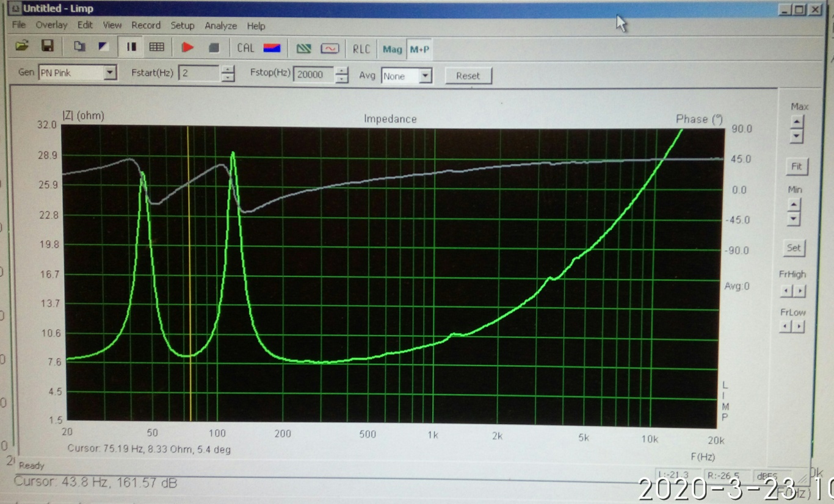The image size is (834, 504).
Task: Click the FrLow left arrow
Action: click(786, 327)
